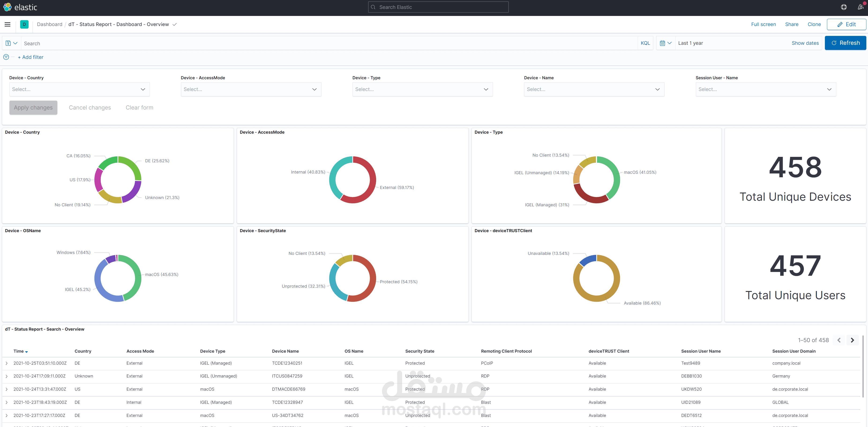
Task: Open the Device - AccessMode dropdown
Action: click(251, 89)
